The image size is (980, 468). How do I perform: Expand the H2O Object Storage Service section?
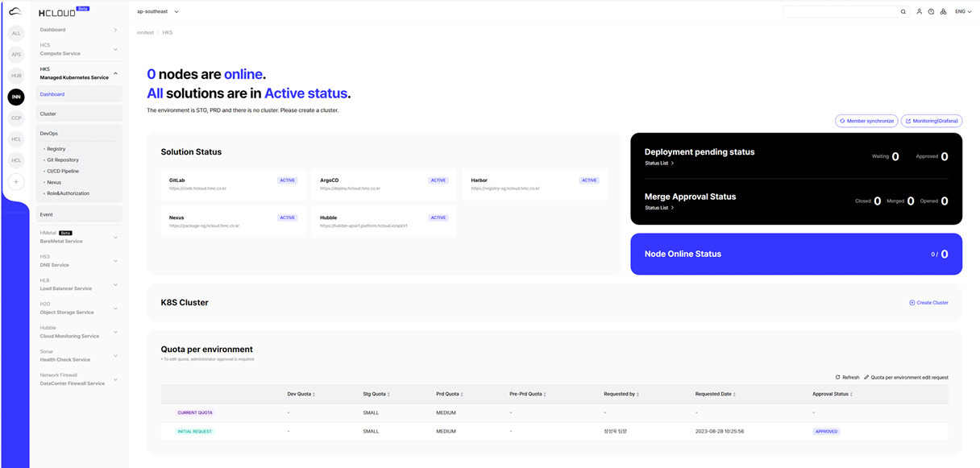(115, 308)
